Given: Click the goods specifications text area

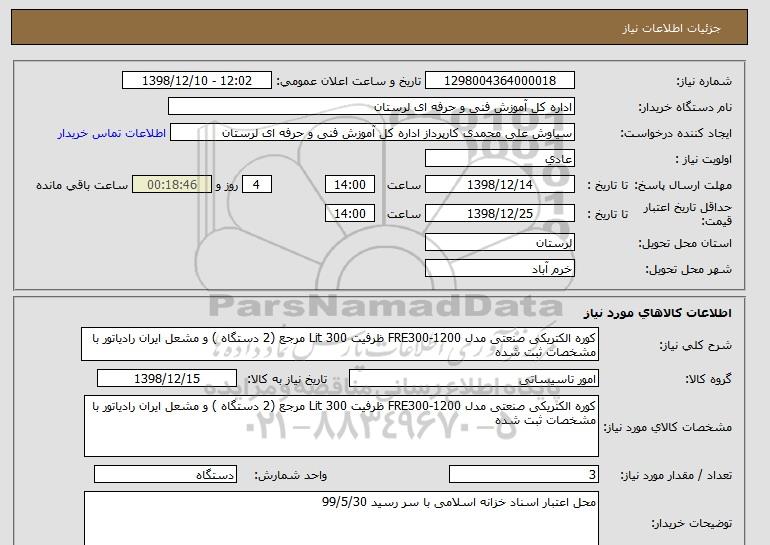Looking at the screenshot, I should (341, 426).
